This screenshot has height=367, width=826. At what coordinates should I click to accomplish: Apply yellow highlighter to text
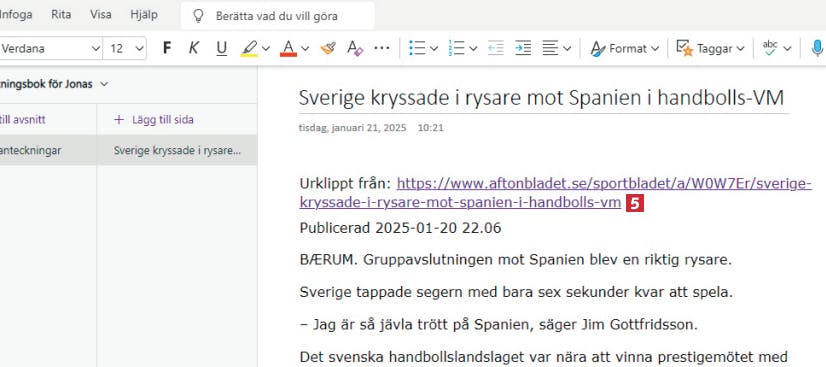click(x=250, y=48)
